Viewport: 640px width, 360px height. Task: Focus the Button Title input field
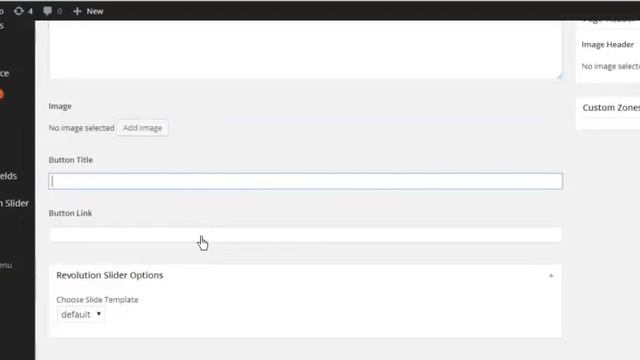coord(305,181)
